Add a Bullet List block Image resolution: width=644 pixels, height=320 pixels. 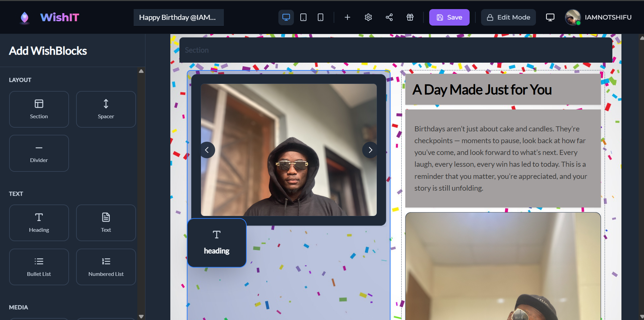coord(39,266)
